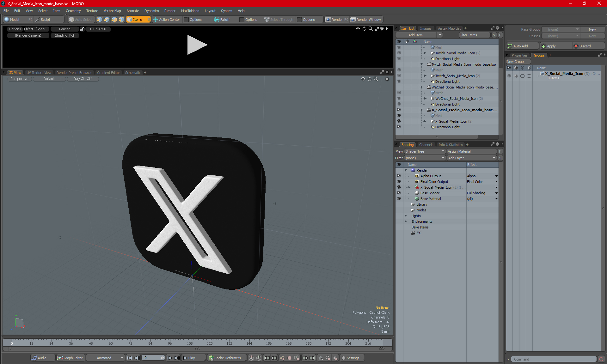Screen dimensions: 607x364
Task: Toggle visibility of WeChat_Social_Media_Icon item
Action: [x=399, y=99]
